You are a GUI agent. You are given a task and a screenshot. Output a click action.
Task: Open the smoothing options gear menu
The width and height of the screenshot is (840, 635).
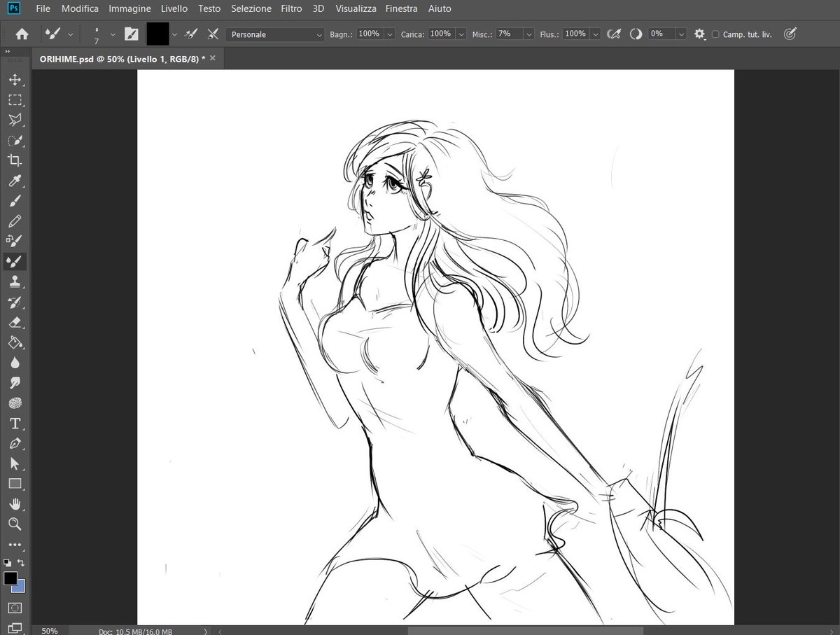699,34
